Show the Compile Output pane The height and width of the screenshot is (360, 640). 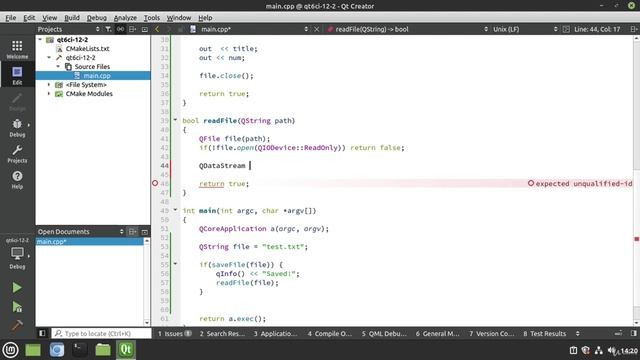pyautogui.click(x=329, y=333)
